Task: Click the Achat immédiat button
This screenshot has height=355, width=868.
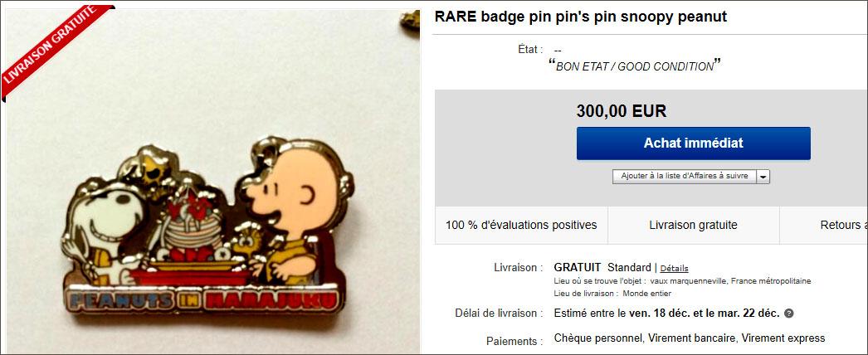Action: pos(693,143)
